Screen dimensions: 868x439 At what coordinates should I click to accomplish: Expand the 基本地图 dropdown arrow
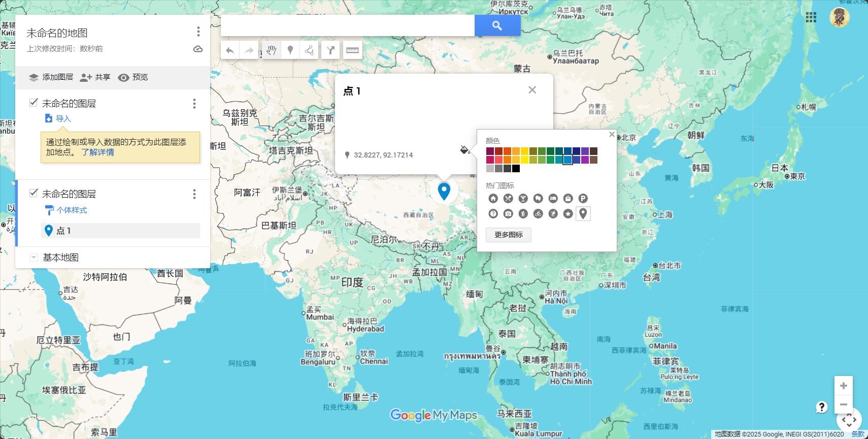tap(34, 258)
